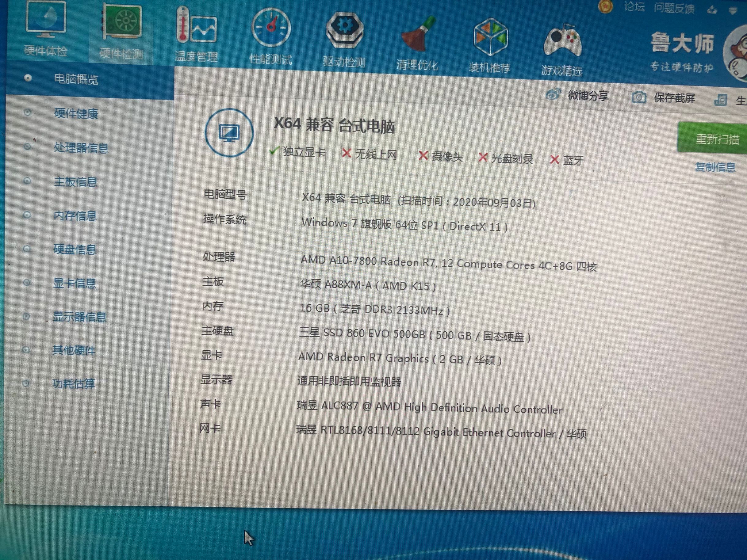
Task: Select 功耗估算 in the sidebar
Action: (73, 384)
